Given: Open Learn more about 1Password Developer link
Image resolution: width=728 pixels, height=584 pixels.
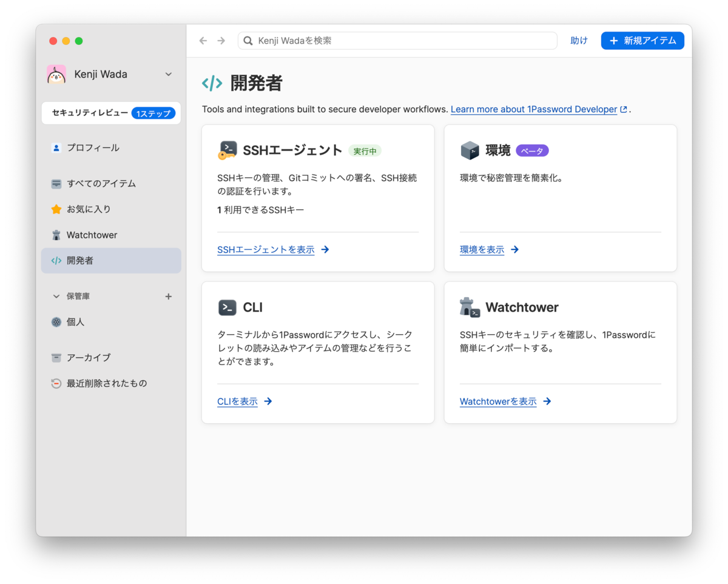Looking at the screenshot, I should click(x=534, y=109).
